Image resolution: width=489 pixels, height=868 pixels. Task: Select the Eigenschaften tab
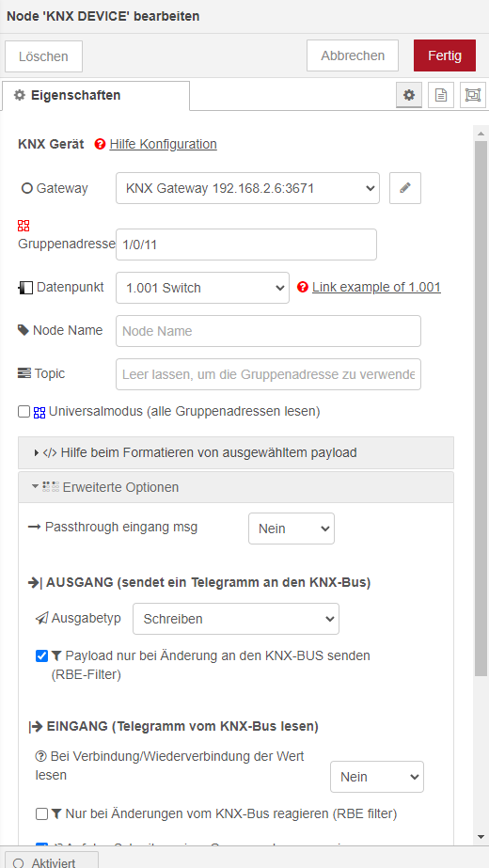tap(95, 95)
